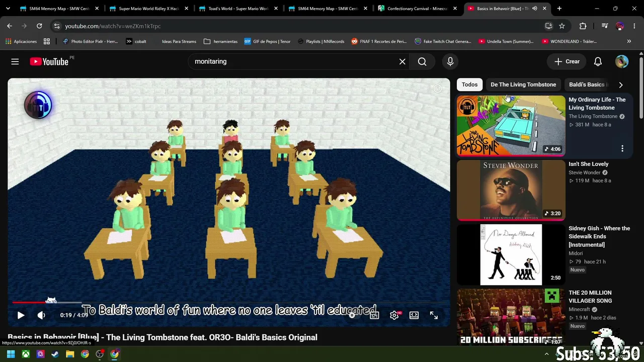Go to the YouTube home logo

(49, 61)
